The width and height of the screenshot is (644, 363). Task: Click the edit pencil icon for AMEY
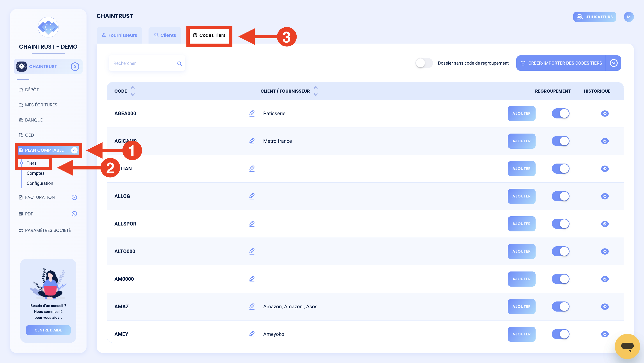coord(252,334)
